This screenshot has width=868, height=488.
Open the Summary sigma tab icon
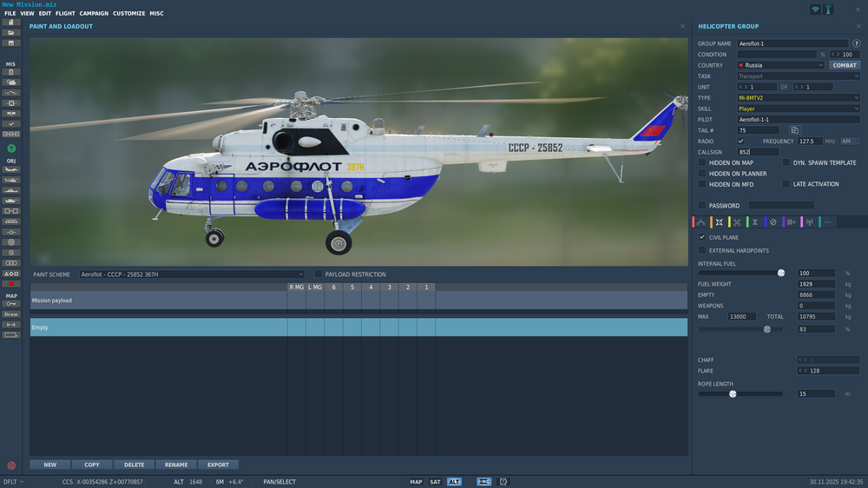tap(755, 222)
